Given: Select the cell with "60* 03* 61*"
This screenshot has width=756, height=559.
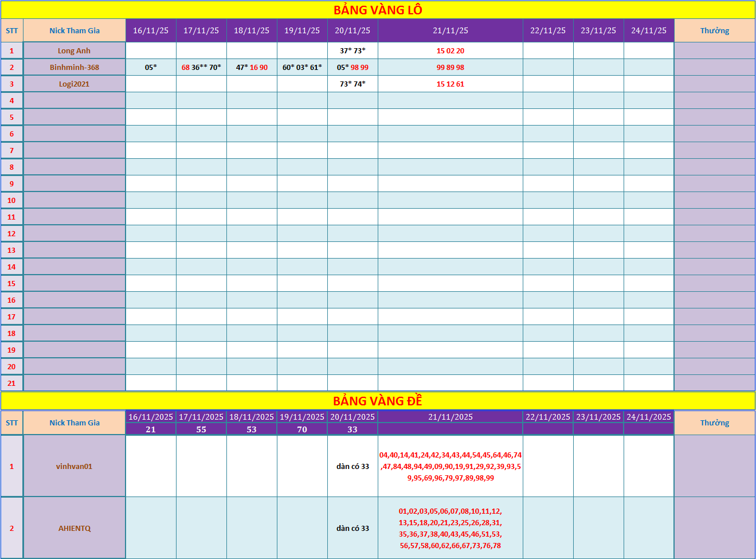Looking at the screenshot, I should pos(302,67).
